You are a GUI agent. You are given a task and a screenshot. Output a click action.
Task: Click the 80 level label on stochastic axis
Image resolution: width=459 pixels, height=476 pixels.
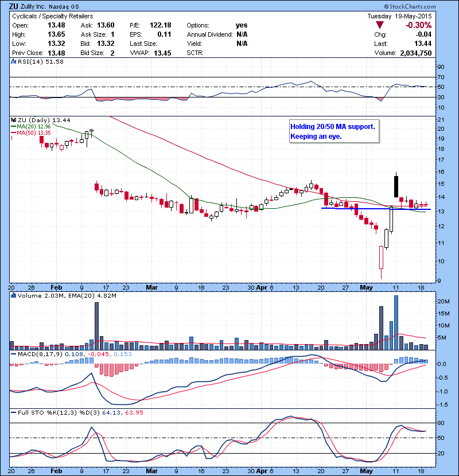441,423
